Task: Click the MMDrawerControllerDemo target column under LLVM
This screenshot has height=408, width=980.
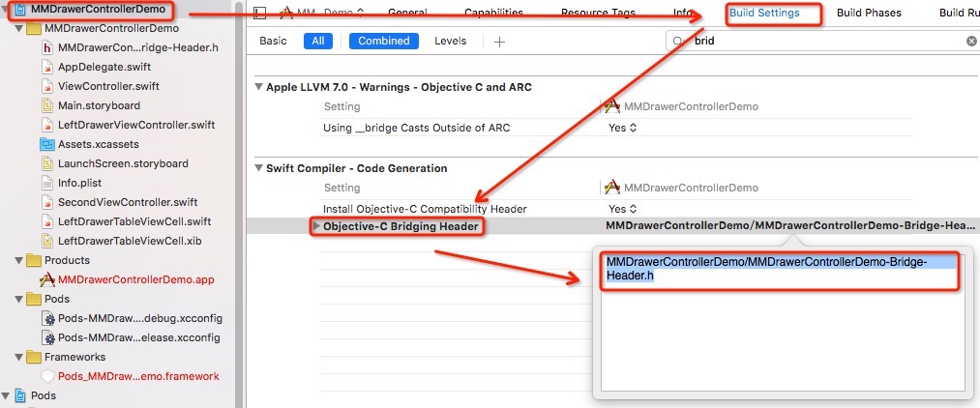Action: click(682, 106)
